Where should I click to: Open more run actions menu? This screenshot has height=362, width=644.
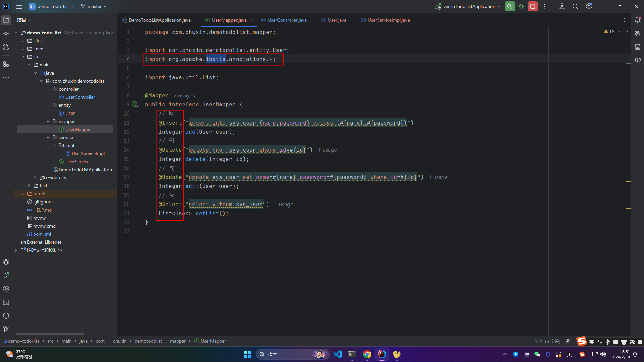(544, 6)
